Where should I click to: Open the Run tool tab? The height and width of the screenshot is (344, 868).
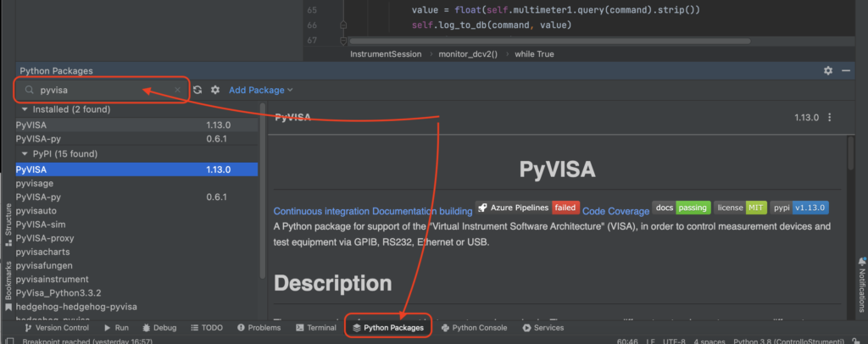[x=115, y=327]
